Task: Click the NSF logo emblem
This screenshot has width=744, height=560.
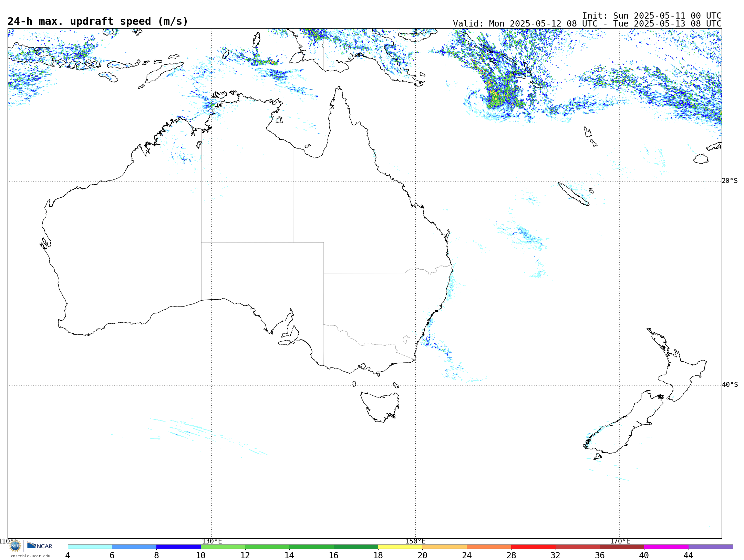Action: 15,546
